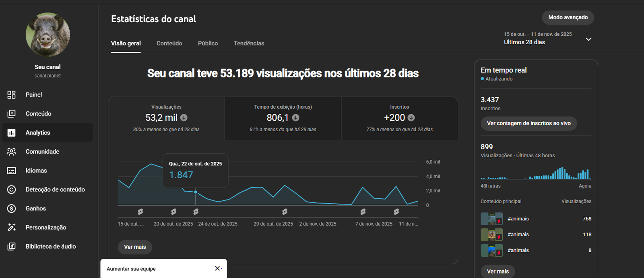Click the Ganhos dollar icon
This screenshot has height=278, width=644.
pyautogui.click(x=11, y=208)
